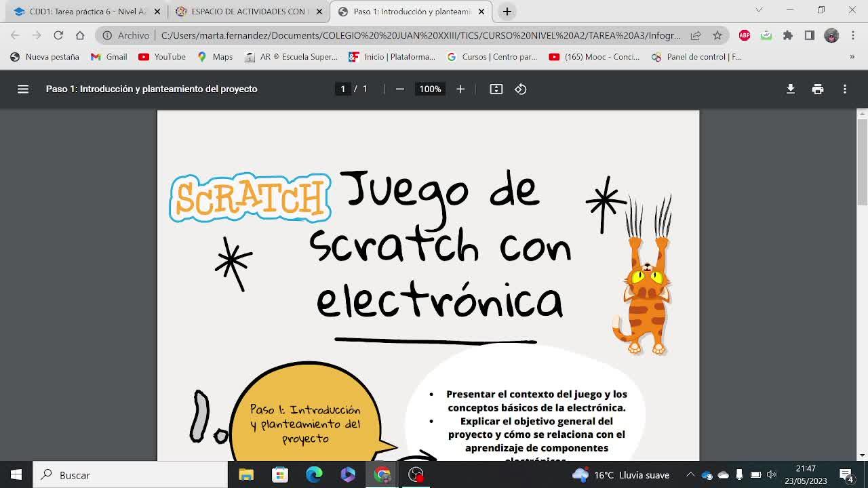Click the address bar URL field
The height and width of the screenshot is (488, 868).
420,35
